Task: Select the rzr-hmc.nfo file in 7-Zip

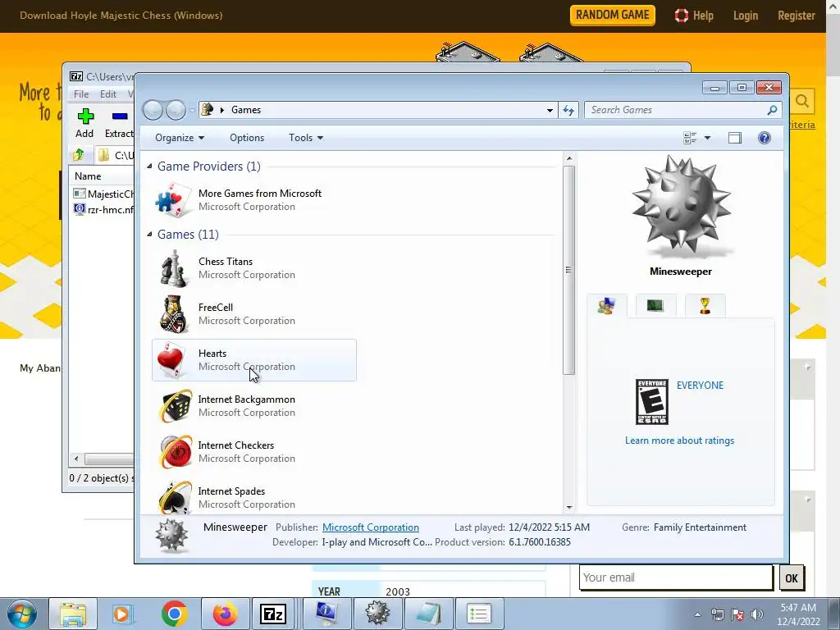Action: [x=103, y=209]
